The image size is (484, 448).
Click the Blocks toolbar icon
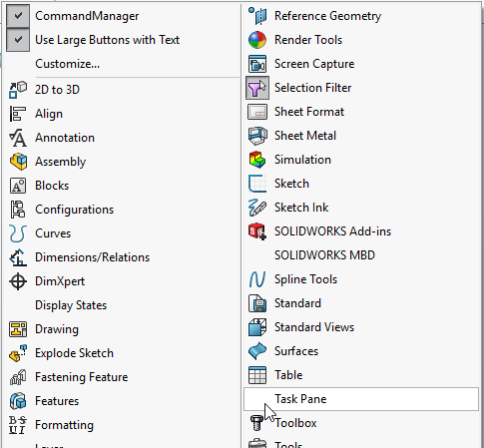pyautogui.click(x=18, y=186)
